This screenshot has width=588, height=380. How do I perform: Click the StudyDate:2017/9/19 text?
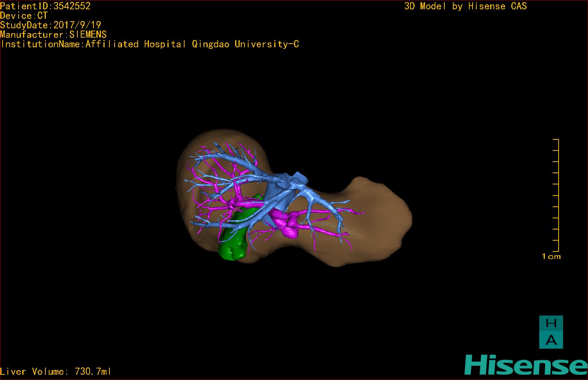(x=51, y=25)
